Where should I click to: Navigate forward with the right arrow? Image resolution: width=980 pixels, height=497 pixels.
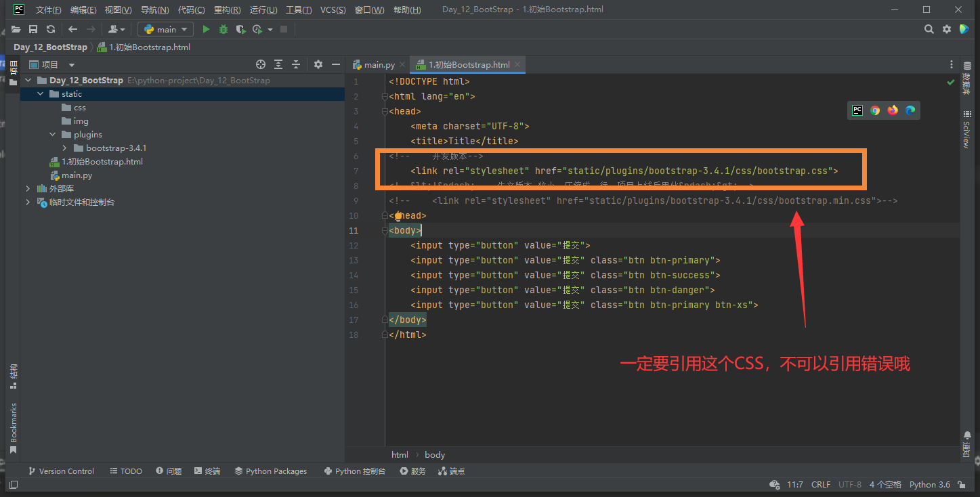click(91, 29)
